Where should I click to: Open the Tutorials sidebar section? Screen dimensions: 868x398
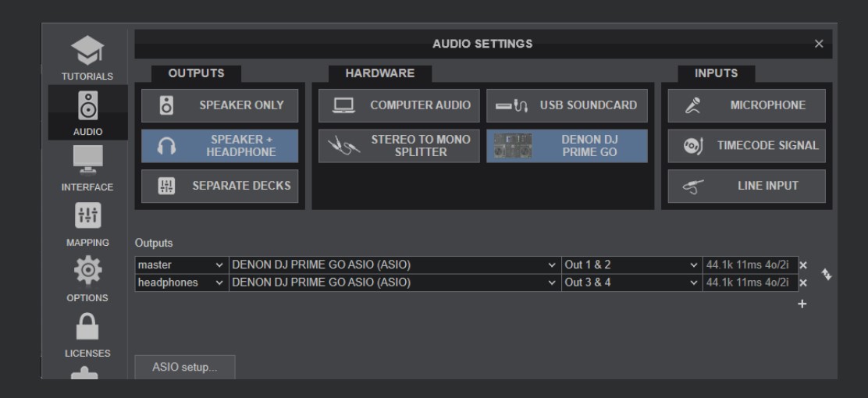(x=87, y=57)
